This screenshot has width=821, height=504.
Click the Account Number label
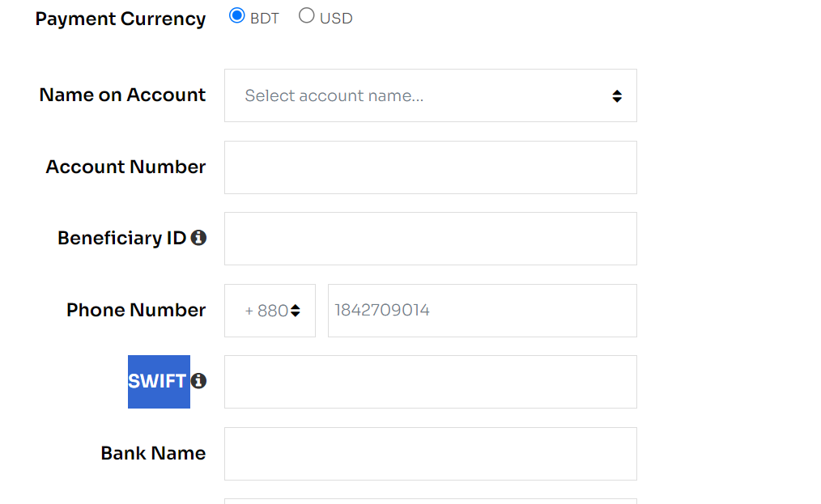125,167
